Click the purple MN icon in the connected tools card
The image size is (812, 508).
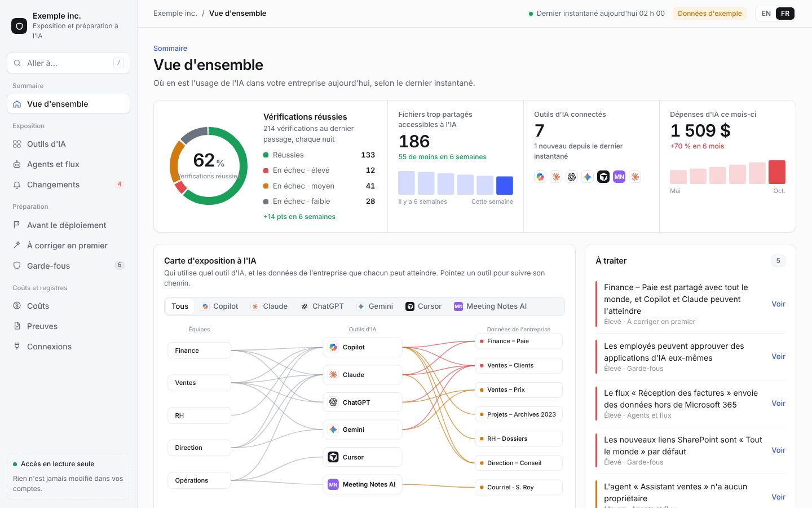619,177
